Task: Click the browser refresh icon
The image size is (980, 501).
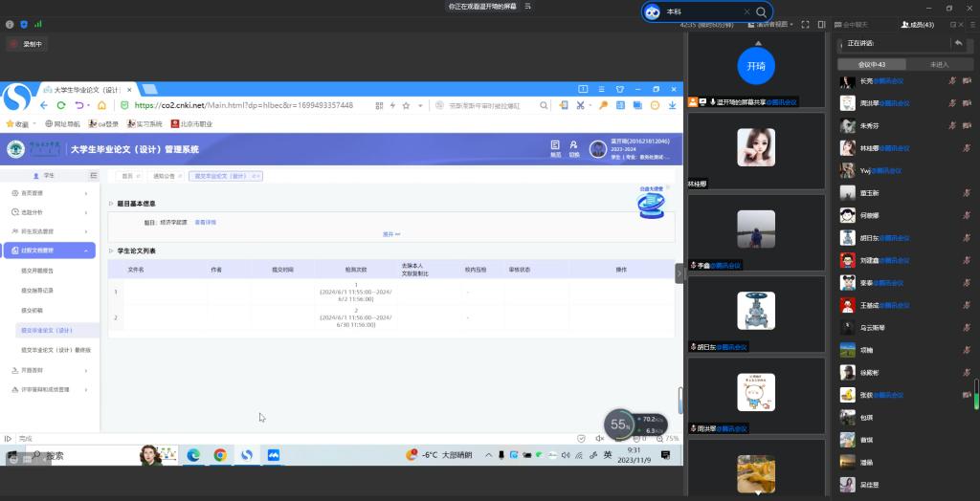Action: point(61,105)
